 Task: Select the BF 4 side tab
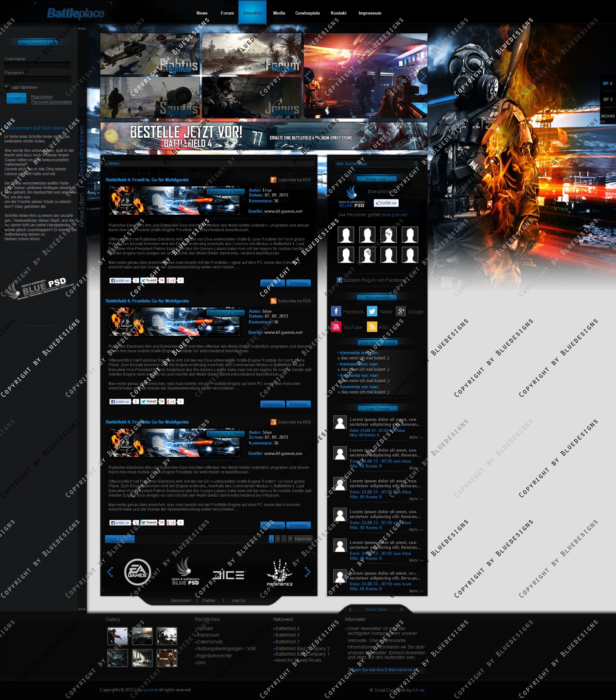point(608,83)
